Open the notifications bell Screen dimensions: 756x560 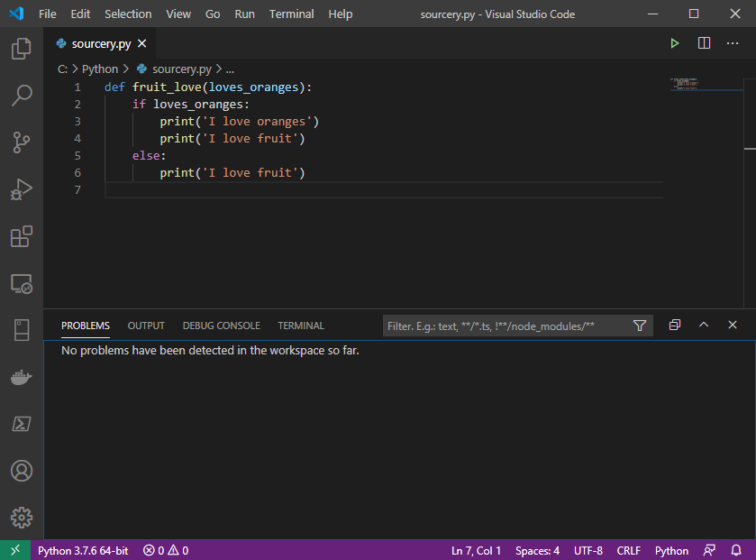pos(735,550)
